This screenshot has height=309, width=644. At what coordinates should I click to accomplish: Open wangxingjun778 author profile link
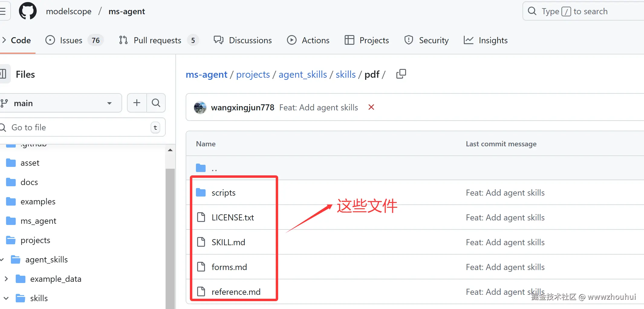pyautogui.click(x=242, y=107)
